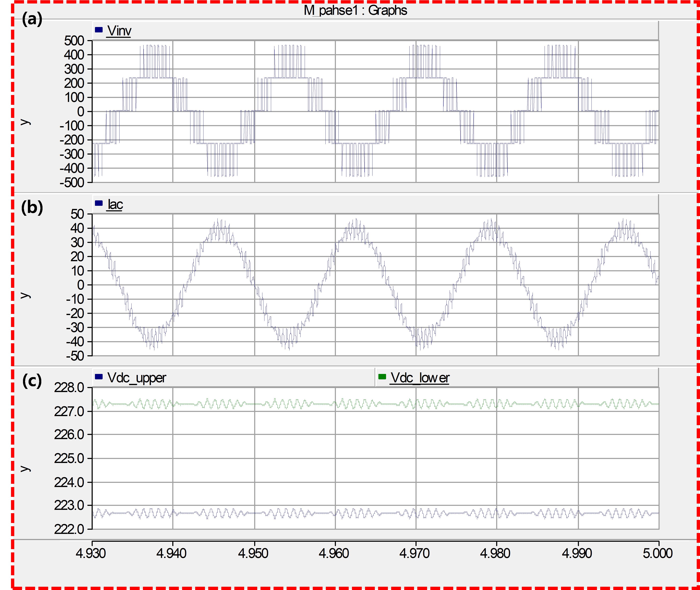Click inside the Iac waveform plot area
This screenshot has height=590, width=700.
coord(375,285)
